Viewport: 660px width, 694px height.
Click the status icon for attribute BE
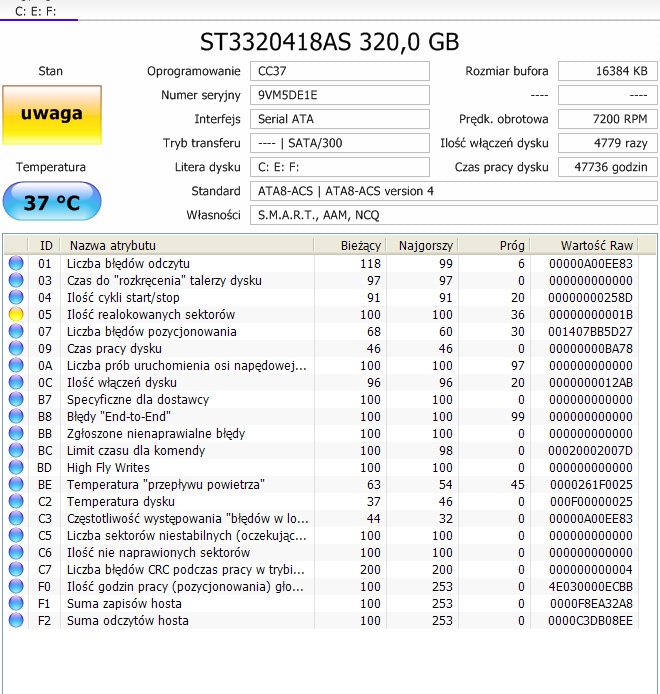click(16, 484)
